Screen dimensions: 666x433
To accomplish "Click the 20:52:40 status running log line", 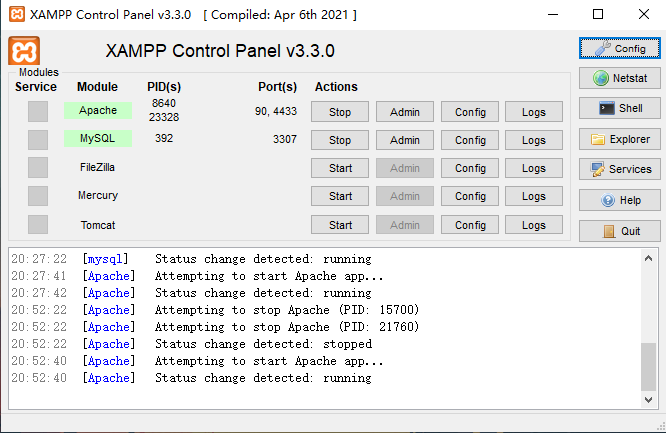I will (x=191, y=378).
